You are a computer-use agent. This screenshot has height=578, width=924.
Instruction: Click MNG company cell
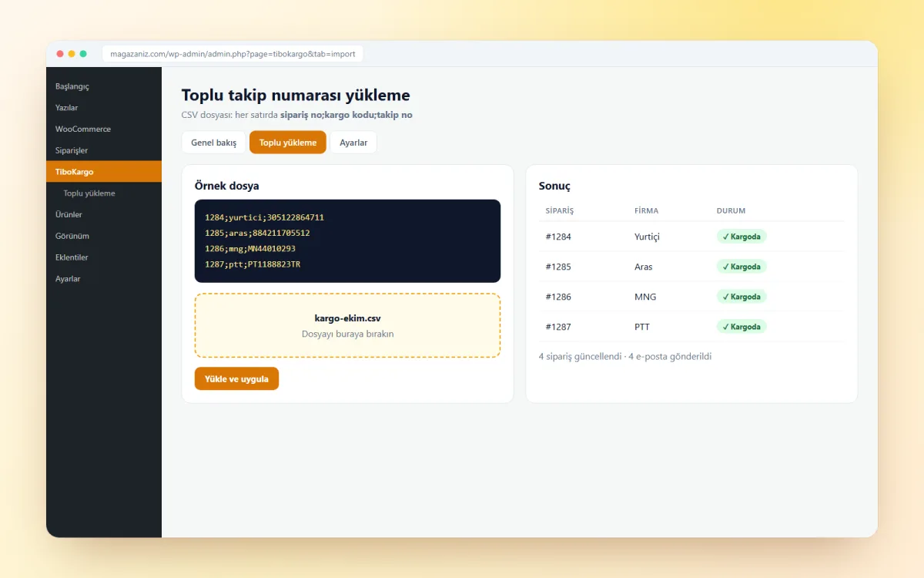pos(645,297)
